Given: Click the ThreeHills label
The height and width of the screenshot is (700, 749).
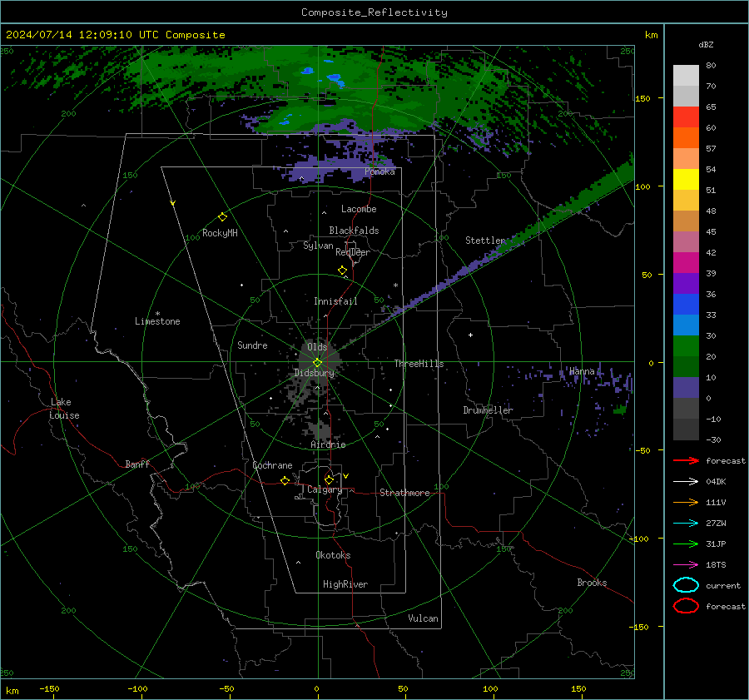Looking at the screenshot, I should click(419, 364).
